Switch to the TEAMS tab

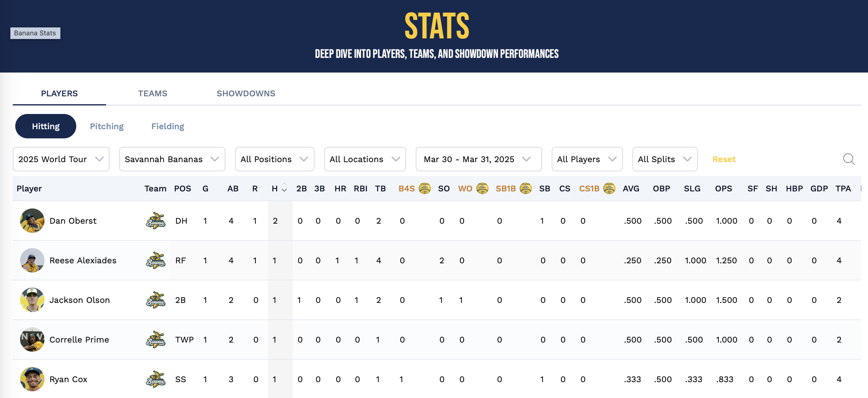[x=152, y=93]
